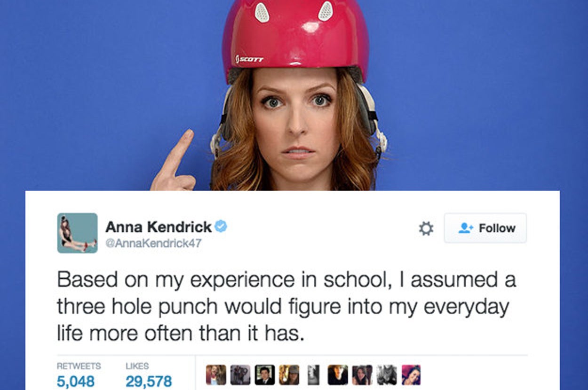Click the person-plus icon inside Follow
The height and width of the screenshot is (390, 588).
(466, 228)
